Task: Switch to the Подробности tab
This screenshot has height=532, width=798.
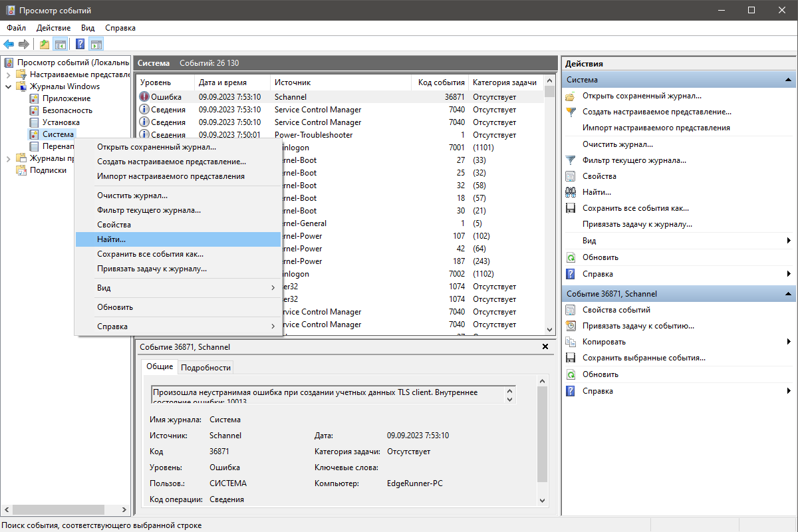Action: click(205, 367)
